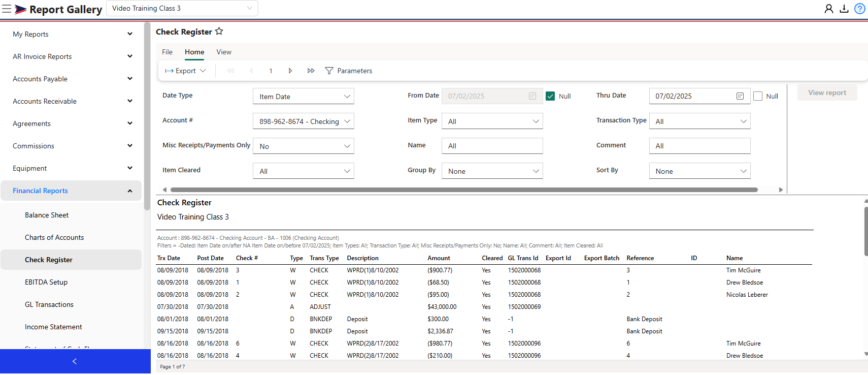Click the $43,000.00 amount cell
This screenshot has width=868, height=375.
pos(442,307)
